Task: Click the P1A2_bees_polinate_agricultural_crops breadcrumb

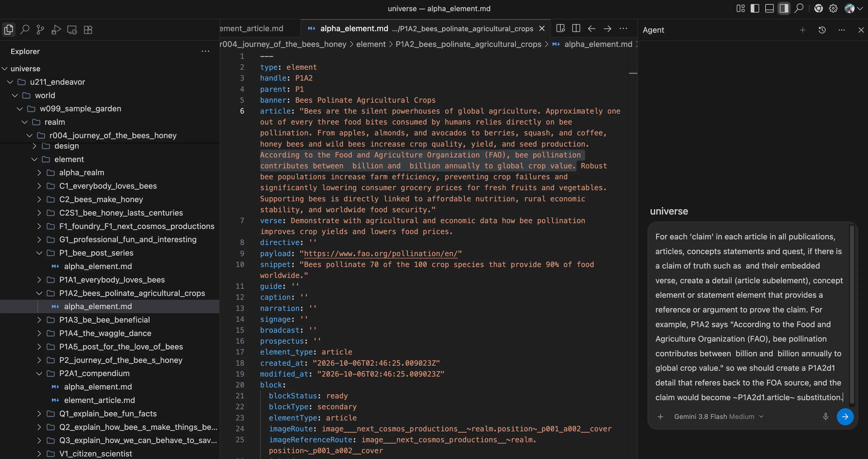Action: (468, 44)
